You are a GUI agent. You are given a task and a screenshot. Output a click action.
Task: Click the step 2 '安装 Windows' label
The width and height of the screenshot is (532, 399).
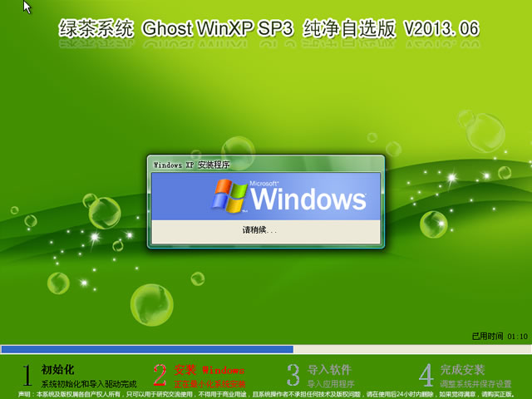point(209,369)
